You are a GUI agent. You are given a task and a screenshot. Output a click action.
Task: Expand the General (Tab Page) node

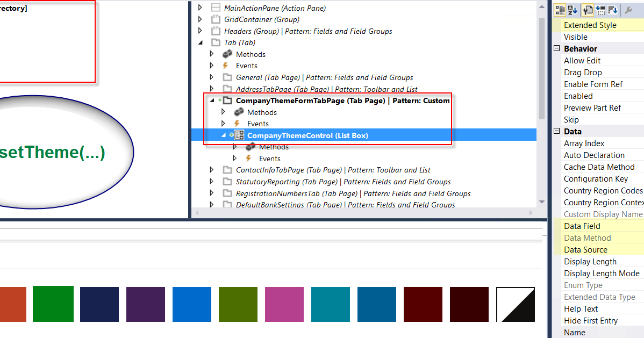(211, 77)
